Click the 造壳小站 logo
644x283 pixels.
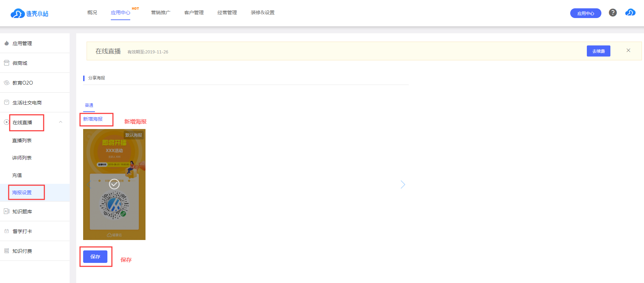click(x=29, y=13)
